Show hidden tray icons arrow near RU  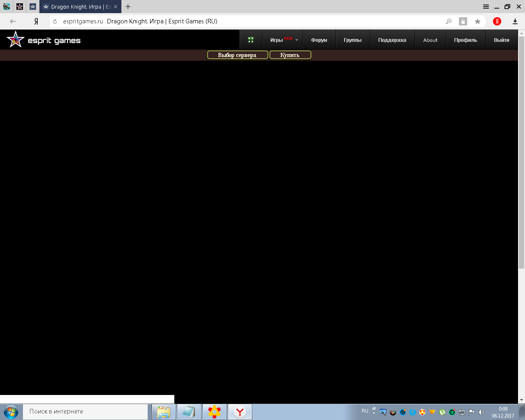click(x=374, y=411)
